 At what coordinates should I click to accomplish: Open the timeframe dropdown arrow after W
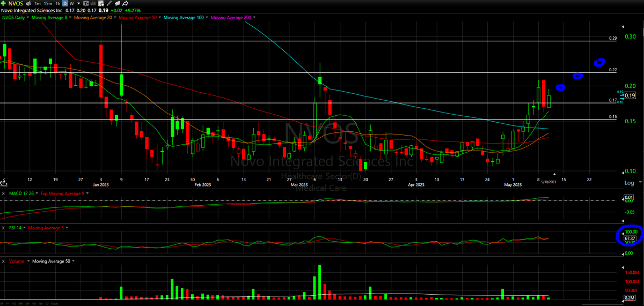(79, 4)
